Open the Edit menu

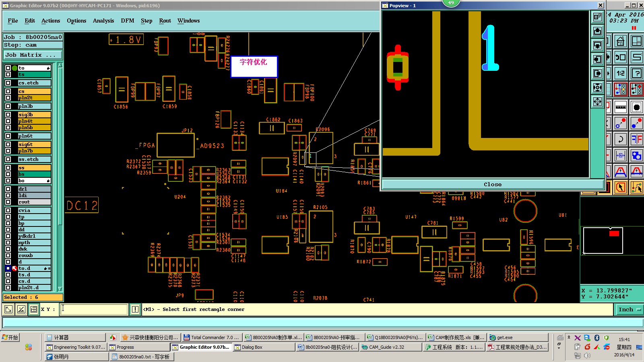tap(30, 21)
